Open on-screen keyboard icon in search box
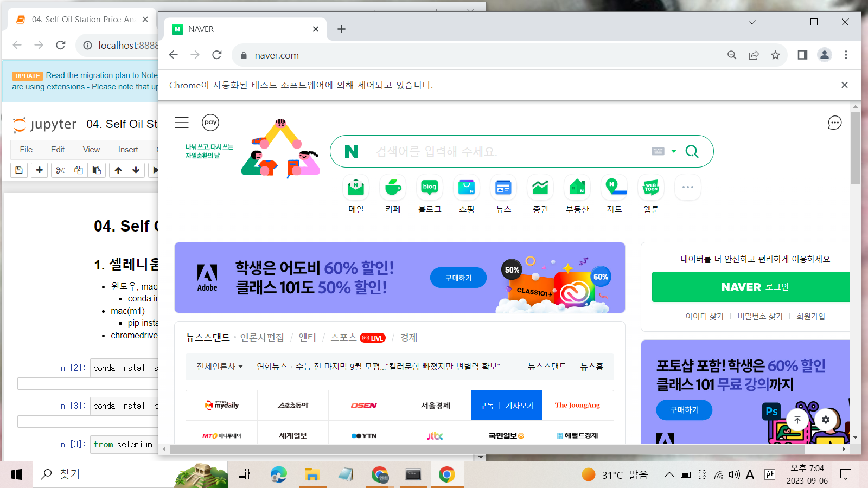Screen dimensions: 868x488 pos(658,151)
